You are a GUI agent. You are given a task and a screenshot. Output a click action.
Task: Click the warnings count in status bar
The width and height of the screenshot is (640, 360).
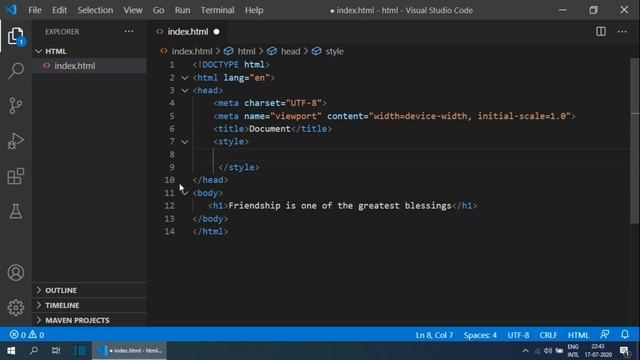(36, 335)
